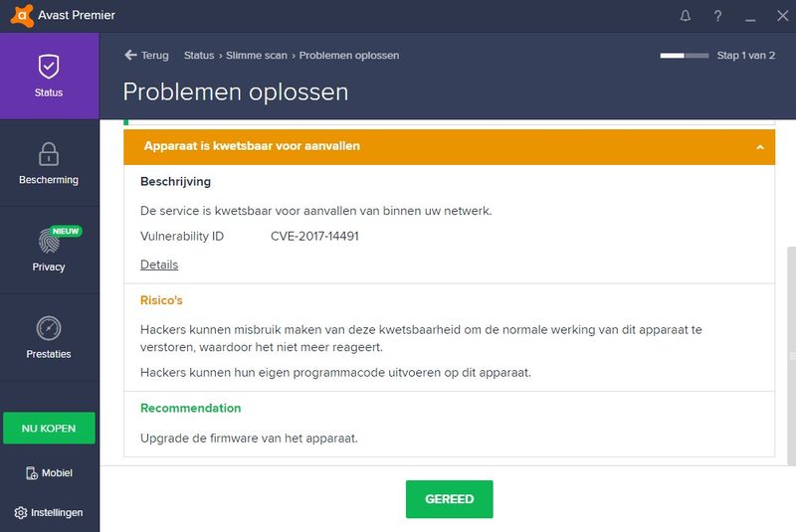796x532 pixels.
Task: Collapse the 'Apparaat is kwetsbaar voor aanvallen' panel
Action: (252, 146)
